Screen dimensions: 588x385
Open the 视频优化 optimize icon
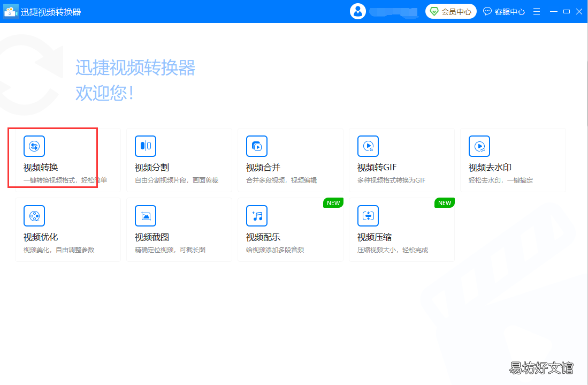(x=34, y=216)
